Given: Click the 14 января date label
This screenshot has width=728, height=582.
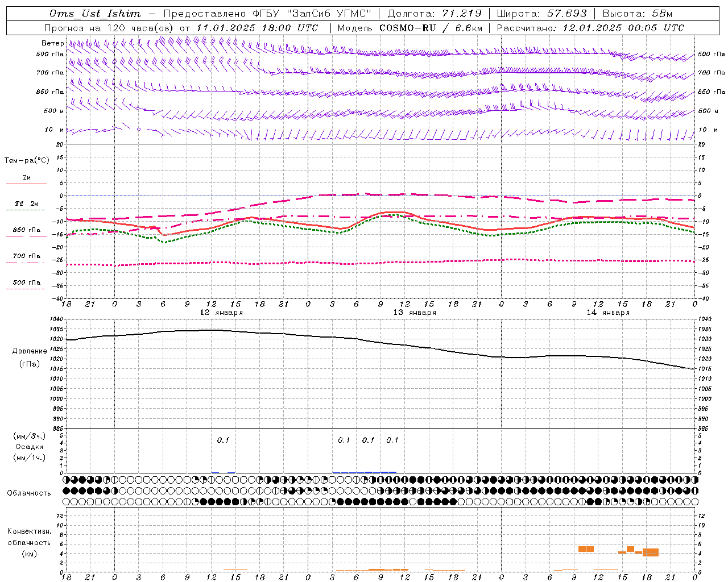Looking at the screenshot, I should 608,313.
